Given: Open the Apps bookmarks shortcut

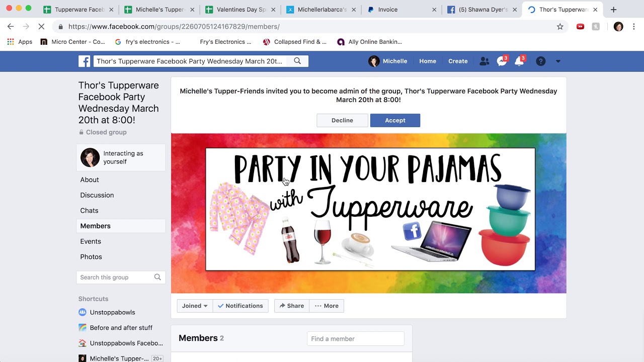Looking at the screenshot, I should (x=20, y=42).
